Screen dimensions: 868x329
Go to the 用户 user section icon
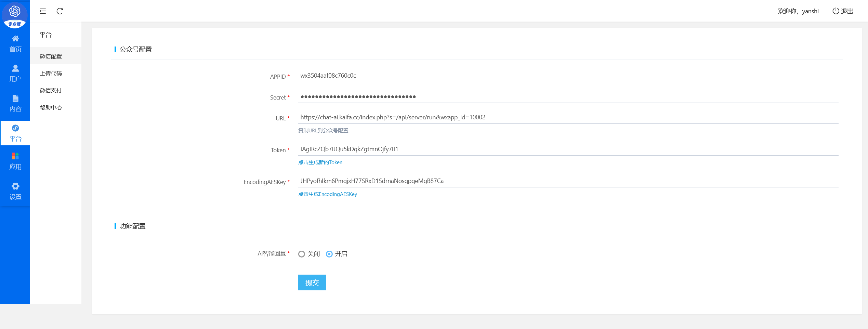[15, 68]
